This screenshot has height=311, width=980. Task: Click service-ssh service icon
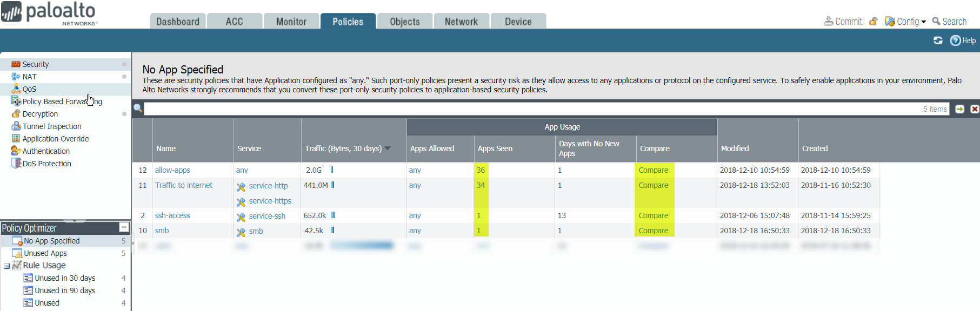(241, 217)
